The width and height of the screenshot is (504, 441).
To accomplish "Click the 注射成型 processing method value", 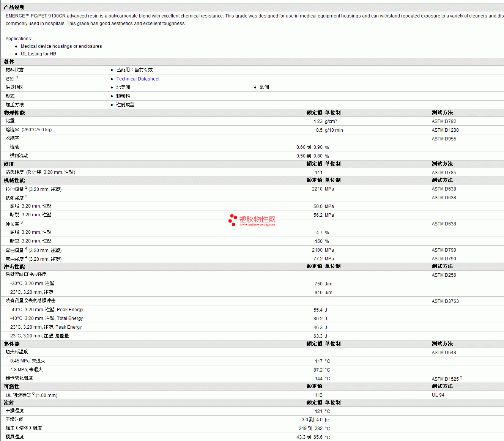I will pos(125,105).
